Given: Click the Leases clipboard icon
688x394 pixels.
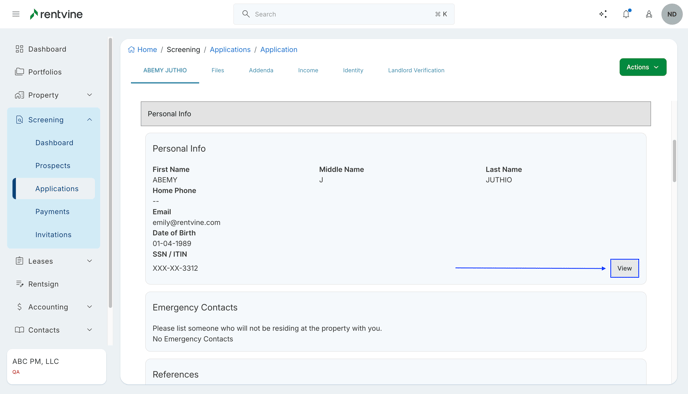Looking at the screenshot, I should 19,261.
